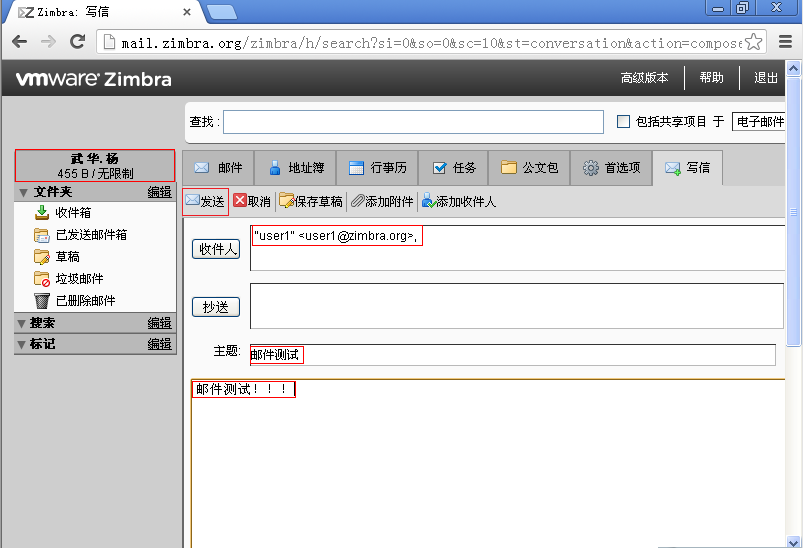Expand the 搜索 searches section
This screenshot has height=548, width=804.
tap(22, 323)
